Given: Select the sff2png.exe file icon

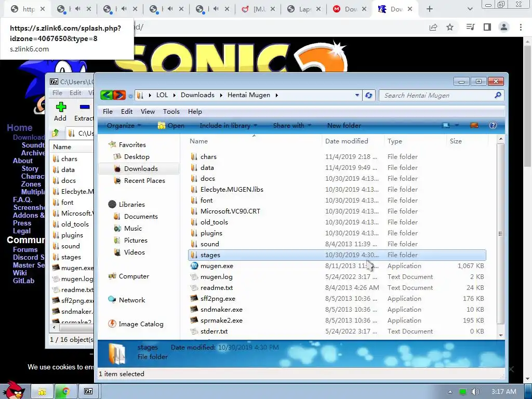Looking at the screenshot, I should click(194, 299).
